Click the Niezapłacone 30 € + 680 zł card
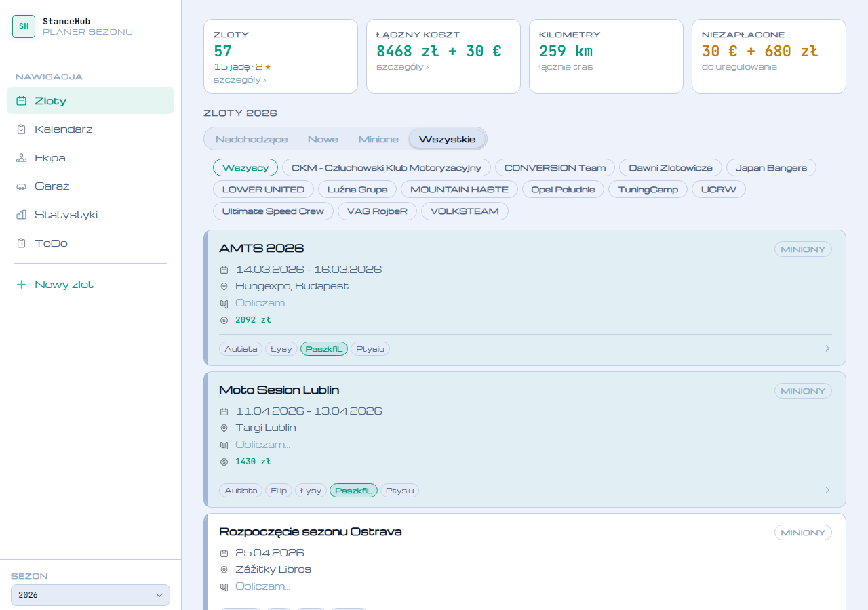The image size is (868, 610). coord(769,56)
